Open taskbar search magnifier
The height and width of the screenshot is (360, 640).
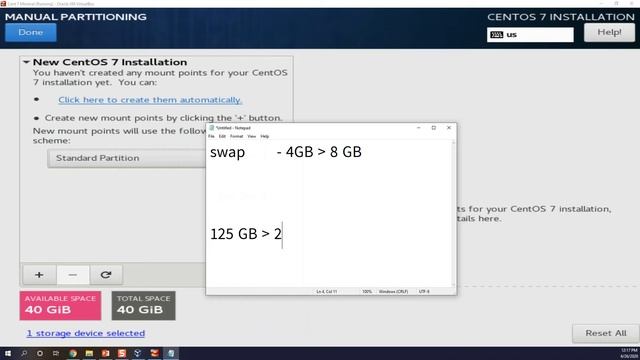pos(24,353)
